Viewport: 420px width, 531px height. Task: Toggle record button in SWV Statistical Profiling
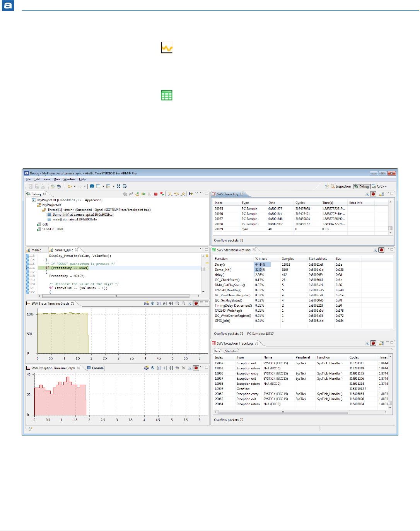point(381,250)
